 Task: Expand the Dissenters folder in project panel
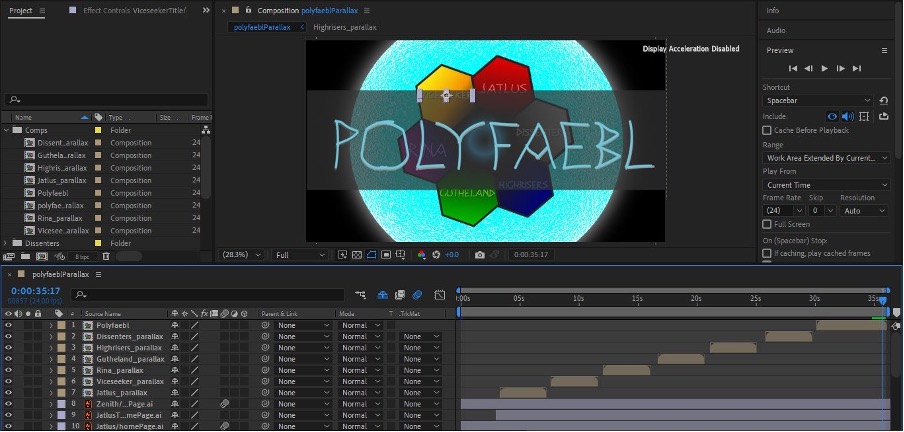7,243
